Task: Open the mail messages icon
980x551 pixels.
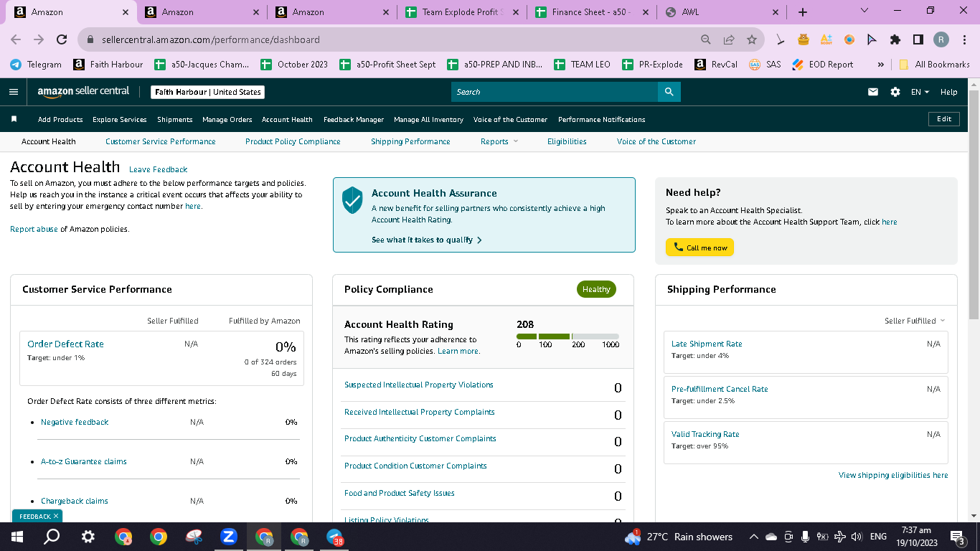Action: (873, 92)
